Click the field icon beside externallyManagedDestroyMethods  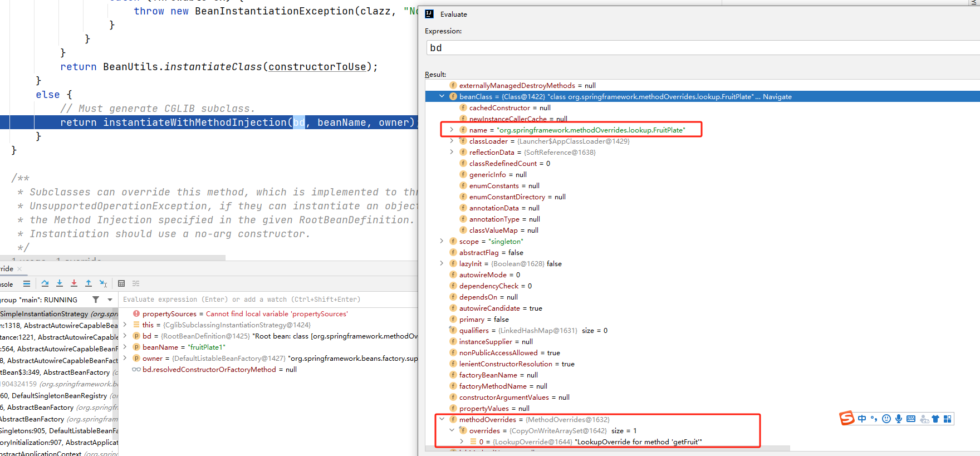(453, 85)
